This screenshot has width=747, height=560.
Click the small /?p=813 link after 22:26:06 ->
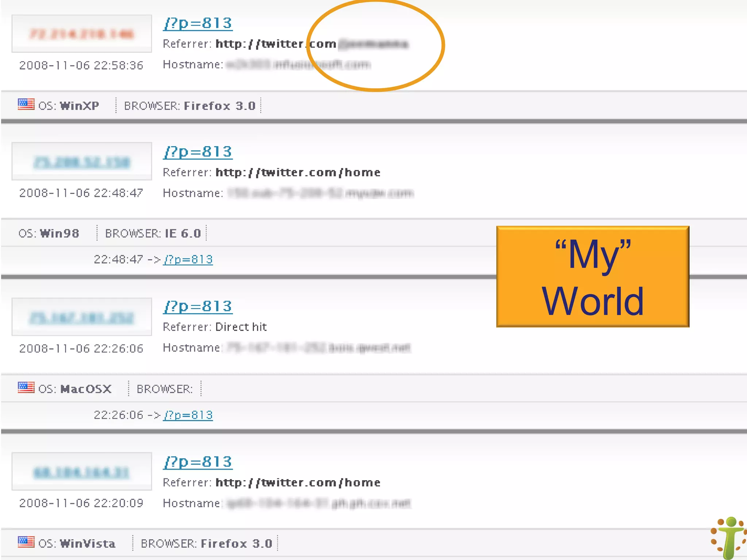pos(188,415)
